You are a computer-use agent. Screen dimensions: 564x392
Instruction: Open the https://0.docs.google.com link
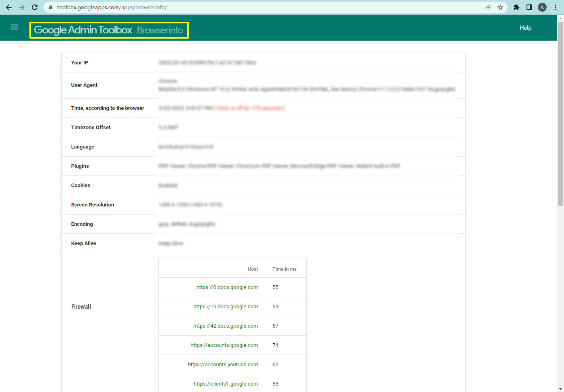click(x=227, y=287)
